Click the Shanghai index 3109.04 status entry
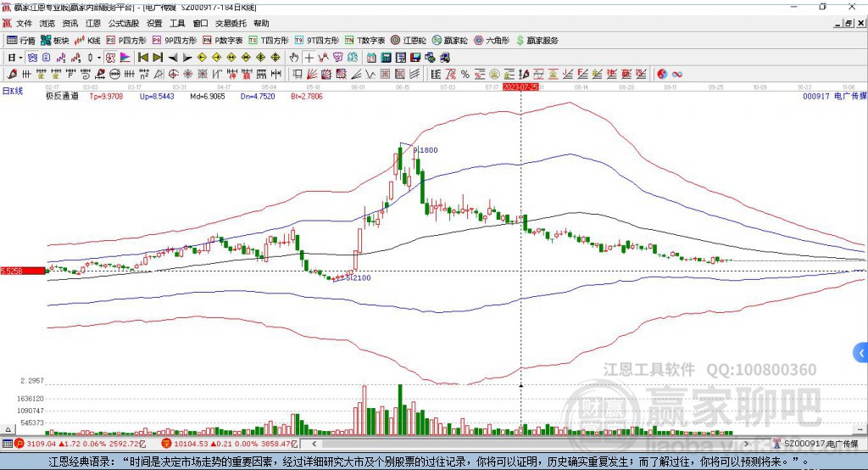 [79, 444]
